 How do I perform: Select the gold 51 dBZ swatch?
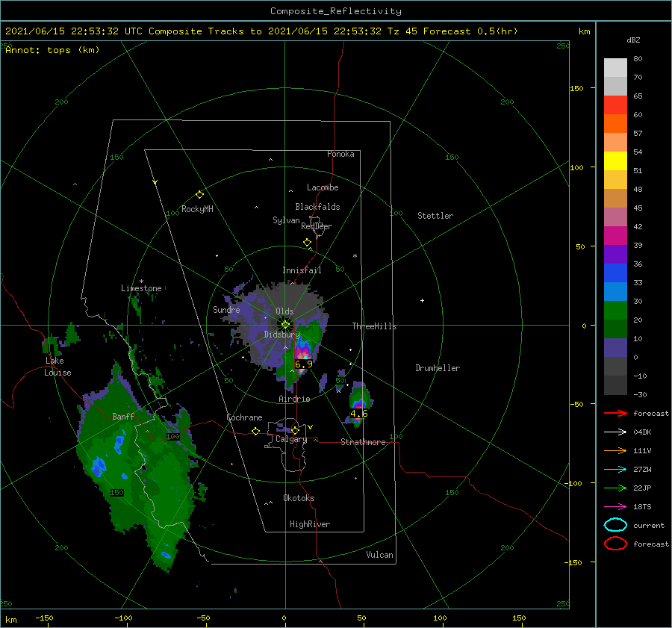tap(615, 180)
